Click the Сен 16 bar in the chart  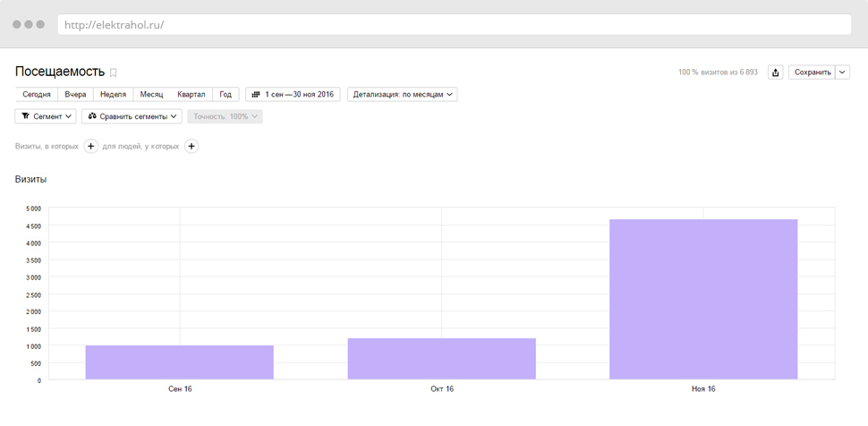tap(179, 362)
